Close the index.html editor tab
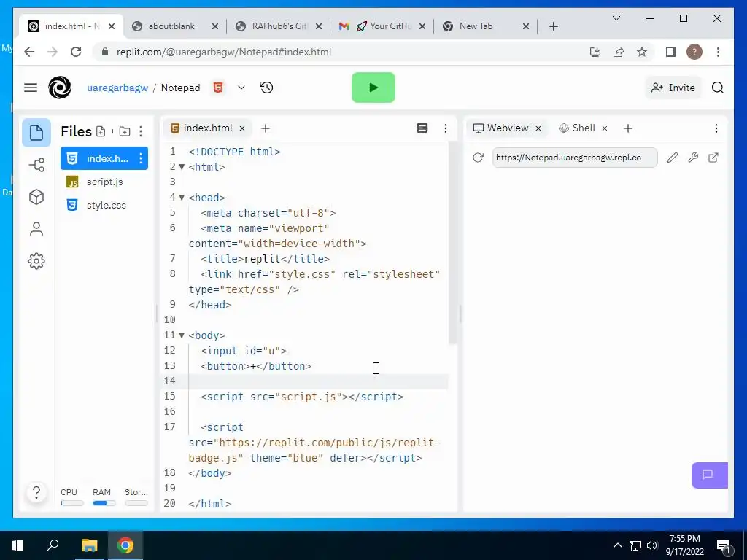Screen dimensions: 747x560 click(242, 128)
